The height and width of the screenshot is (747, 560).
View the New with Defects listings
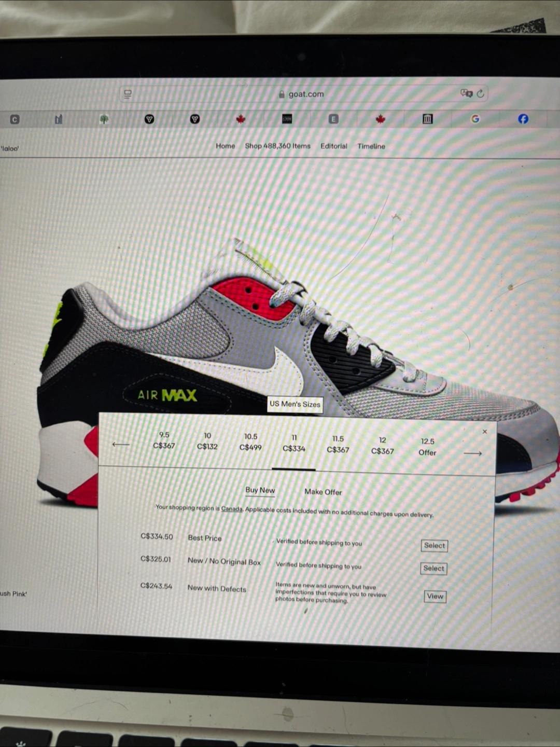coord(435,597)
